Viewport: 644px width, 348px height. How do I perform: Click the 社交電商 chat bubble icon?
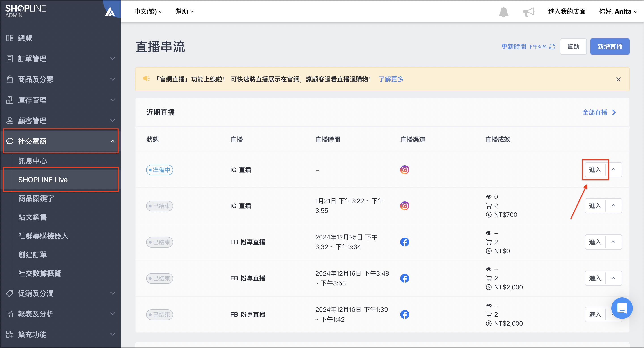(x=10, y=141)
